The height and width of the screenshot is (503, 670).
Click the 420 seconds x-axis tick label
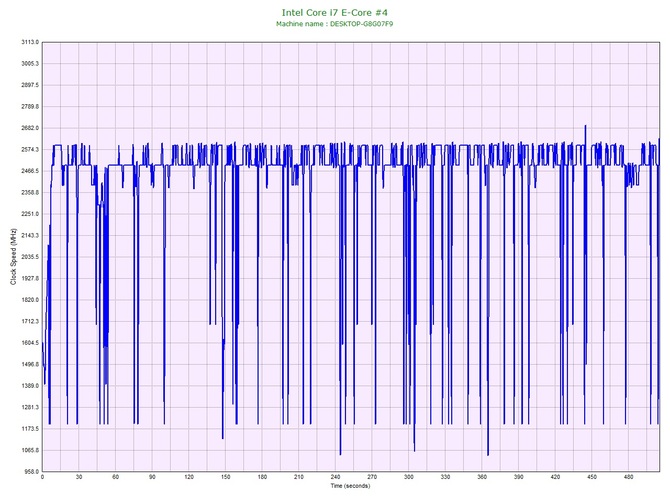[555, 477]
